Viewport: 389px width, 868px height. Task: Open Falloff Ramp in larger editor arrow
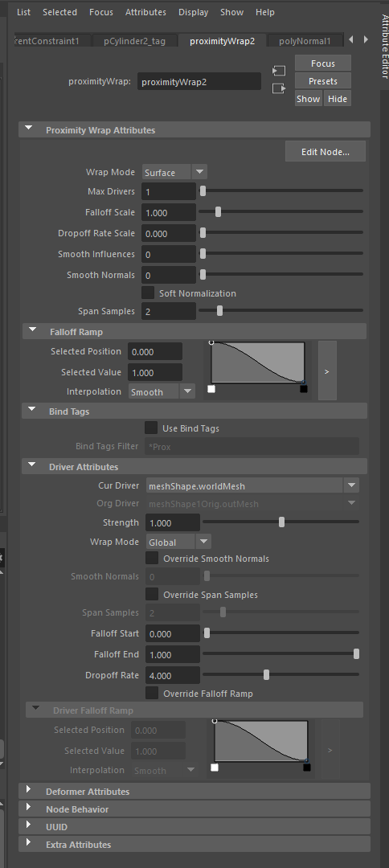pyautogui.click(x=327, y=371)
